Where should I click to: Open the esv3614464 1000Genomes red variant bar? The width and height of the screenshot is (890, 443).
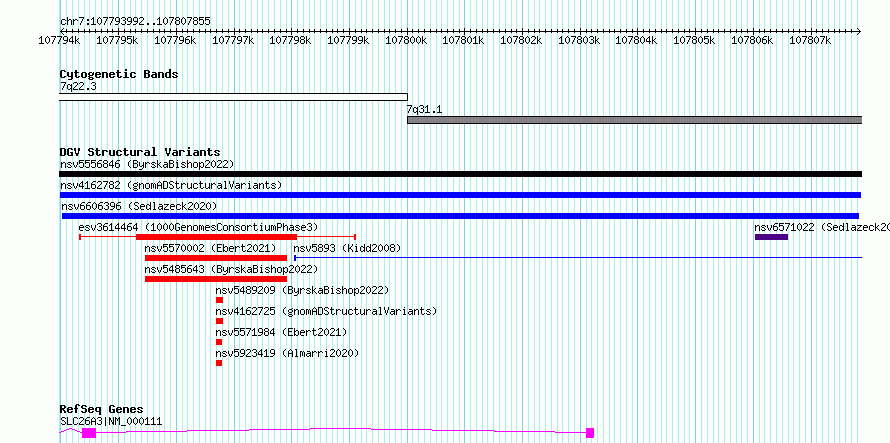[216, 237]
